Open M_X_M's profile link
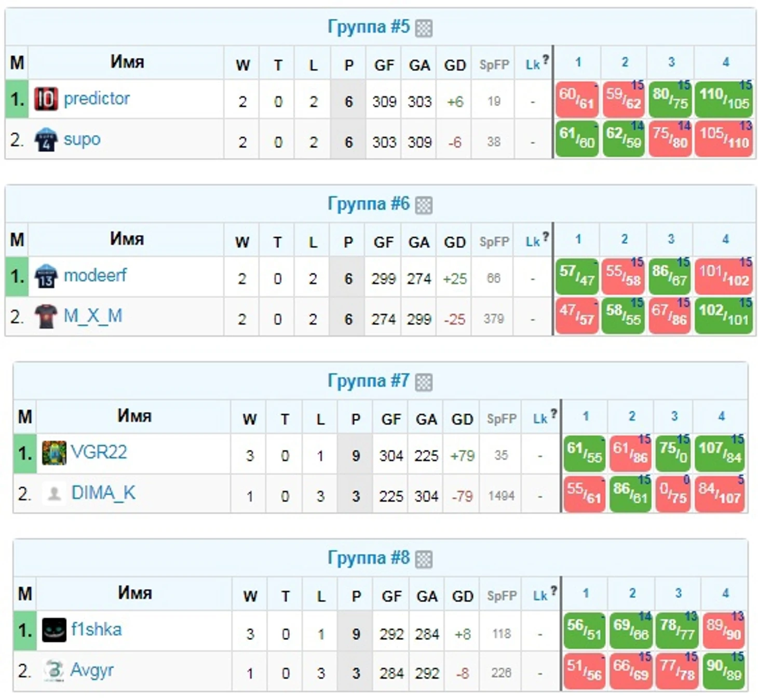Viewport: 758px width, 700px height. [93, 315]
